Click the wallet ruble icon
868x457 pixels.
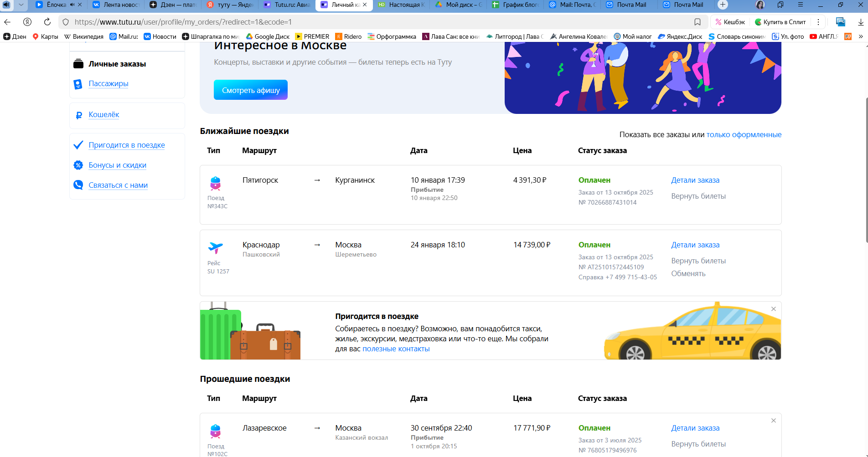click(x=78, y=115)
